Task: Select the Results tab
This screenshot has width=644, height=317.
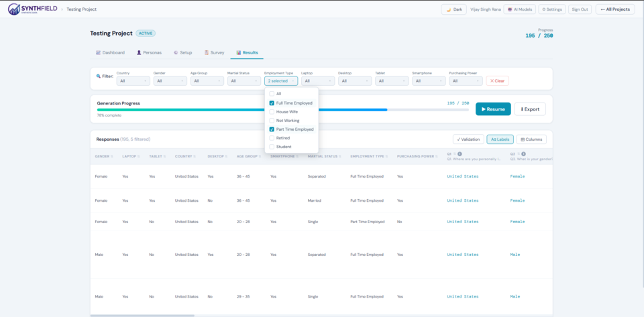Action: 247,52
